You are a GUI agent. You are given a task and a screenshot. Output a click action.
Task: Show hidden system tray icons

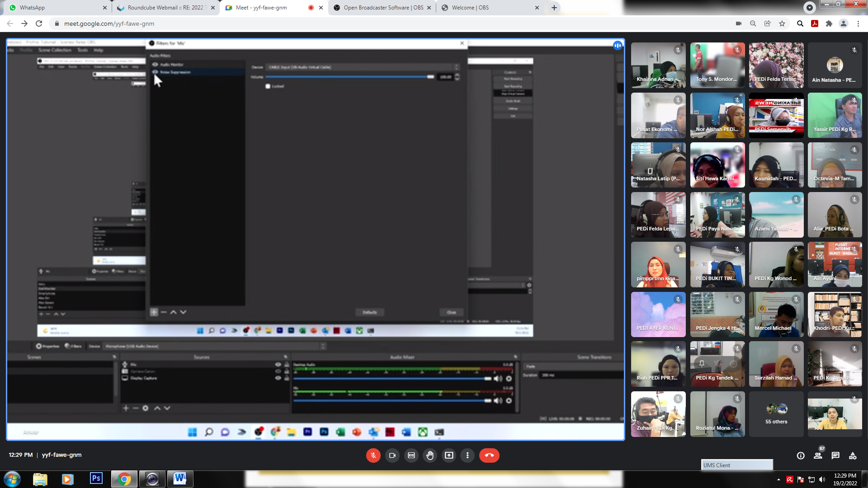[x=778, y=479]
